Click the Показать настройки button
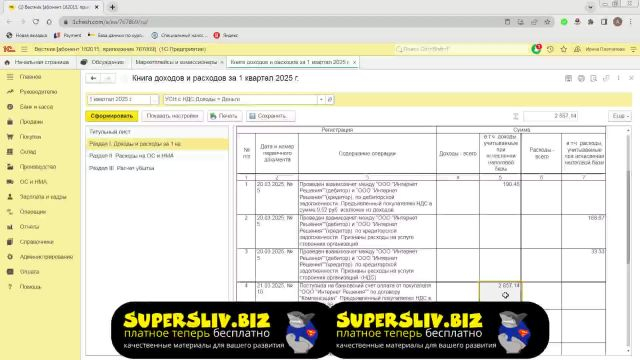Viewport: 640px width, 360px height. coord(172,116)
